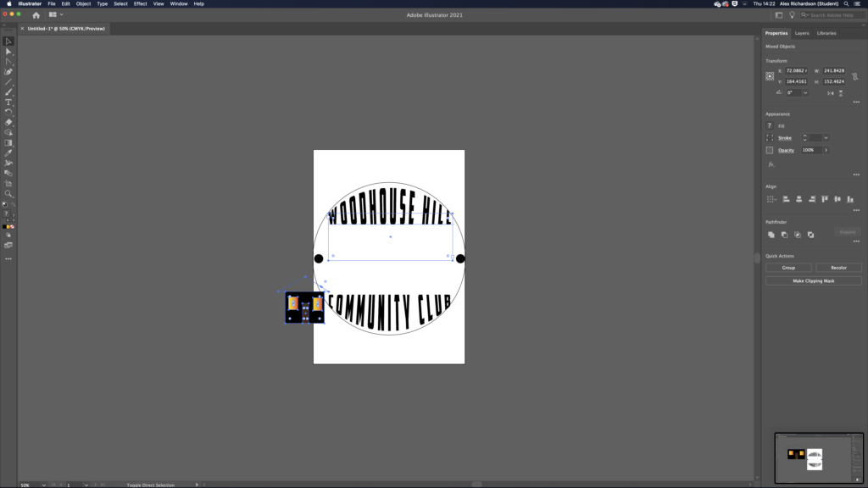Click the Recolor button
The image size is (868, 488).
(x=838, y=268)
